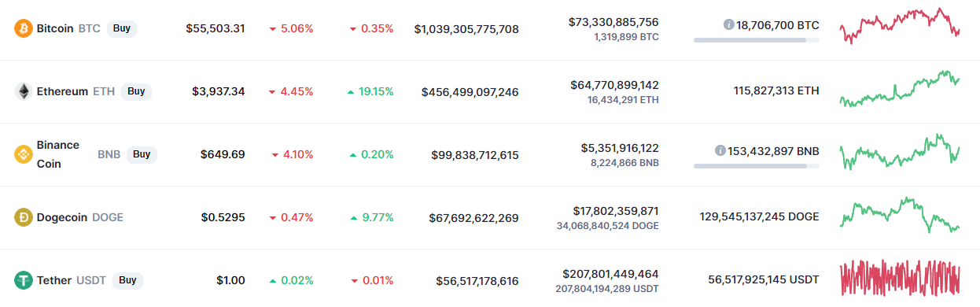Click the Ethereum diamond logo icon

(x=24, y=91)
